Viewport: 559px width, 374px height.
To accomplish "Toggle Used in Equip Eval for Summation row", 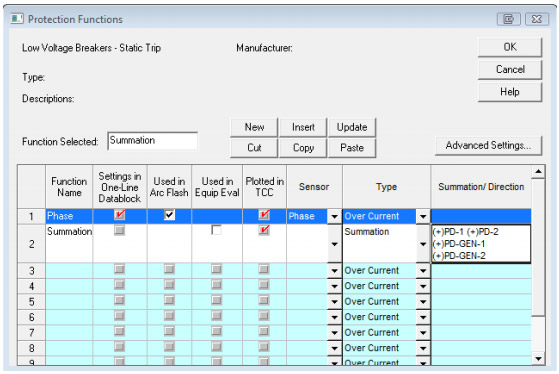I will pyautogui.click(x=216, y=230).
